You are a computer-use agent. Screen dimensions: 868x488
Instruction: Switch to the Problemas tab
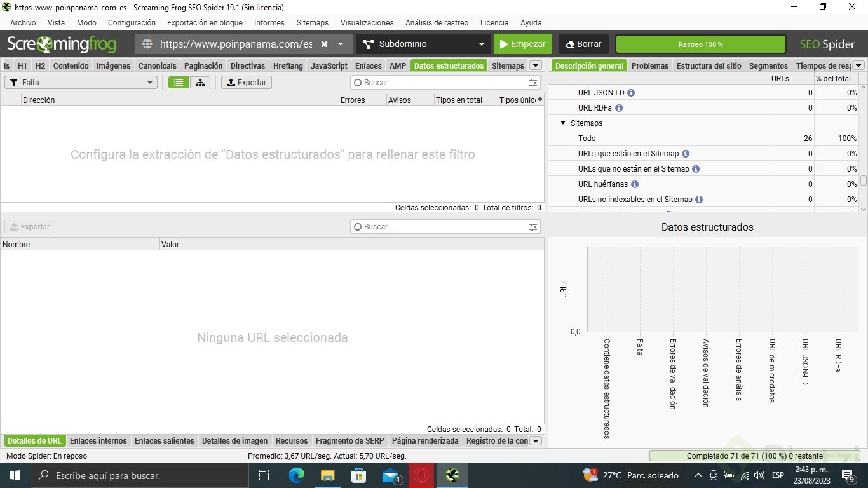coord(650,65)
